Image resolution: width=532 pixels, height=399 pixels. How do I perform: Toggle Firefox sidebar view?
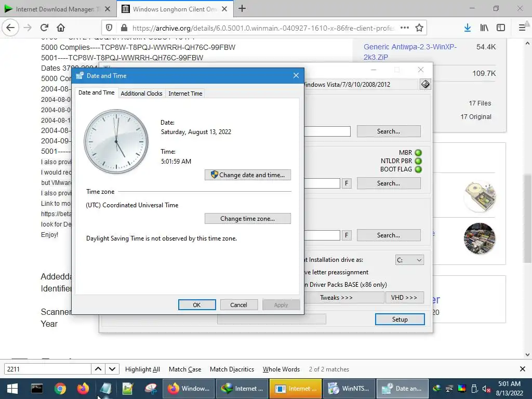tap(501, 28)
